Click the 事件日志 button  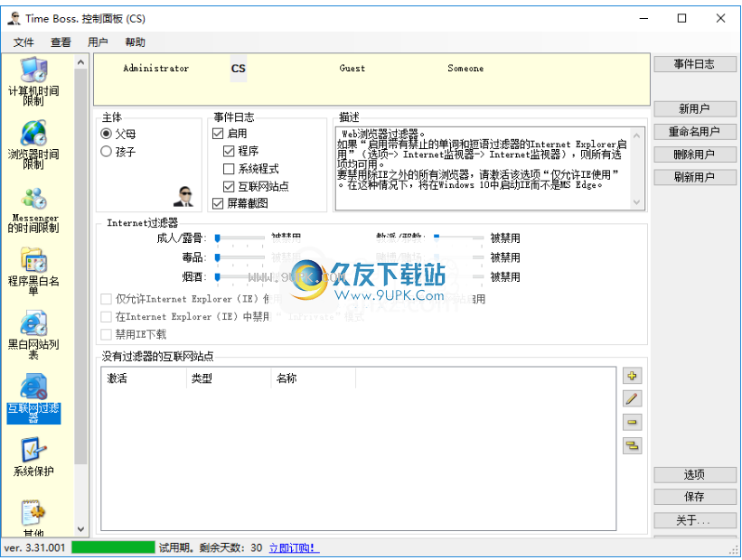[x=695, y=64]
